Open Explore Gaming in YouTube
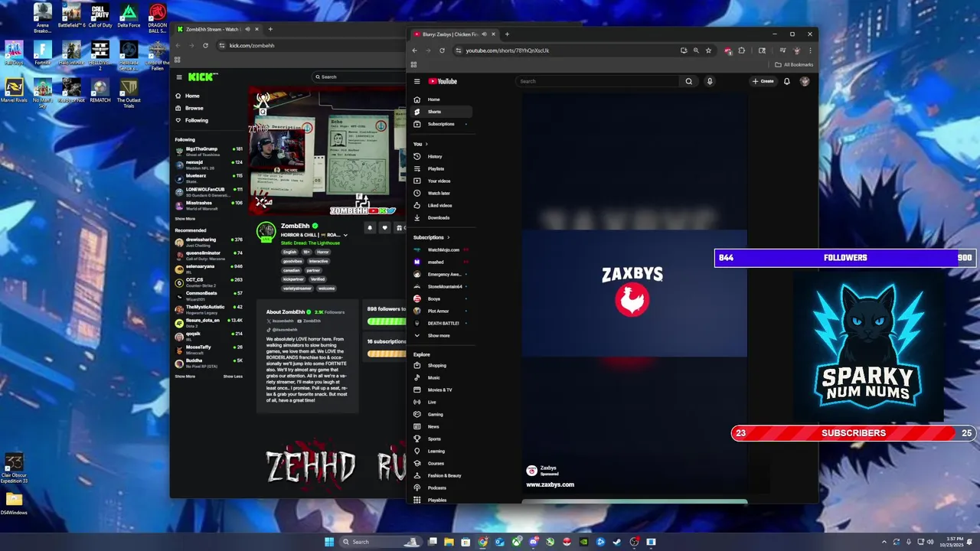The image size is (980, 551). 442,414
